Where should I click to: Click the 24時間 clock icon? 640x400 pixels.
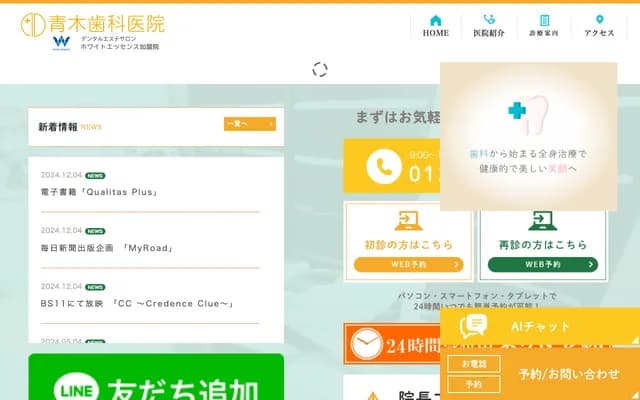(x=366, y=342)
